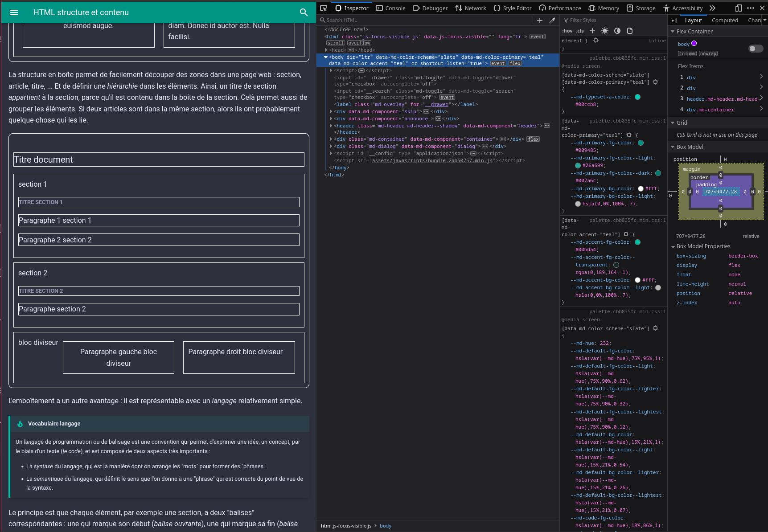Collapse Box Model Properties section

pos(673,246)
